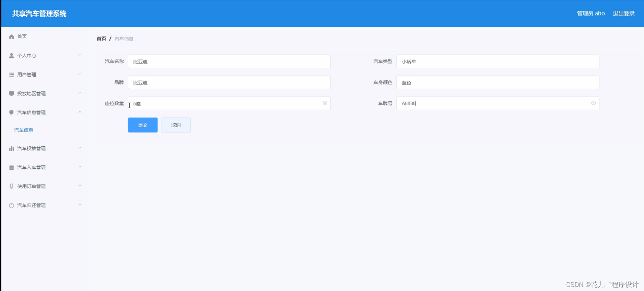This screenshot has width=644, height=291.
Task: Select the 汽车信息 submenu item
Action: tap(24, 130)
